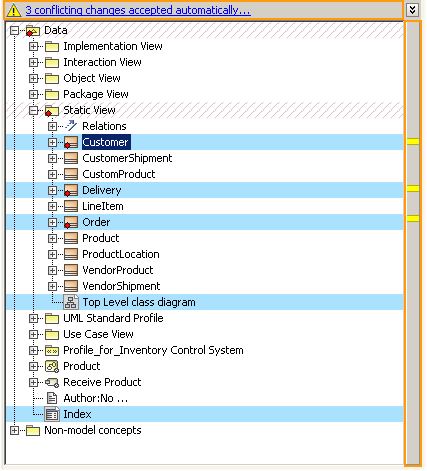Select the Customer class icon with red marker
This screenshot has width=427, height=471.
point(71,142)
